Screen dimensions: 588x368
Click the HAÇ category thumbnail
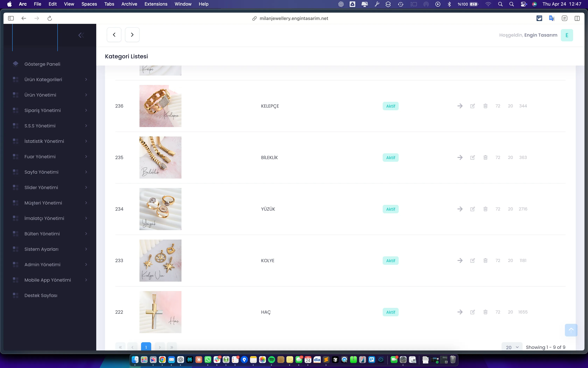[x=160, y=312]
